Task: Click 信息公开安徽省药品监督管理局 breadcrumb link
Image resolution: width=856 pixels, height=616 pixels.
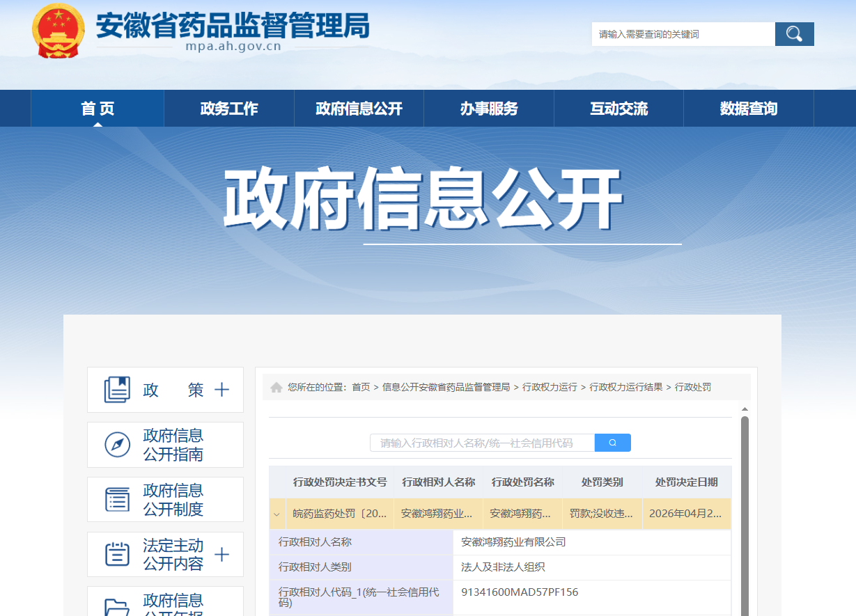Action: (x=446, y=387)
